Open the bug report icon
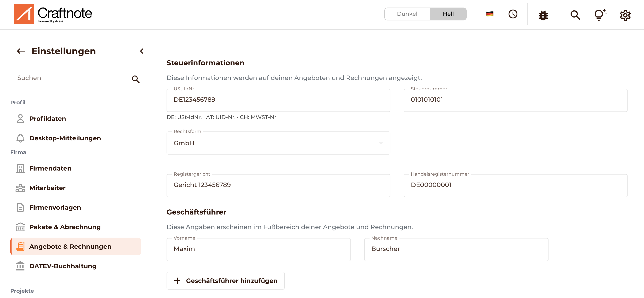This screenshot has width=644, height=298. [543, 15]
